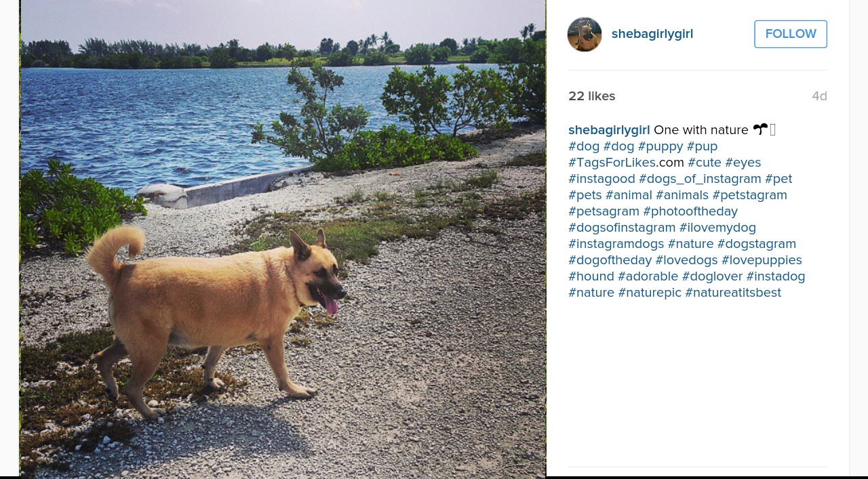Screen dimensions: 868x479
Task: Open the #hound hashtag
Action: (x=591, y=276)
